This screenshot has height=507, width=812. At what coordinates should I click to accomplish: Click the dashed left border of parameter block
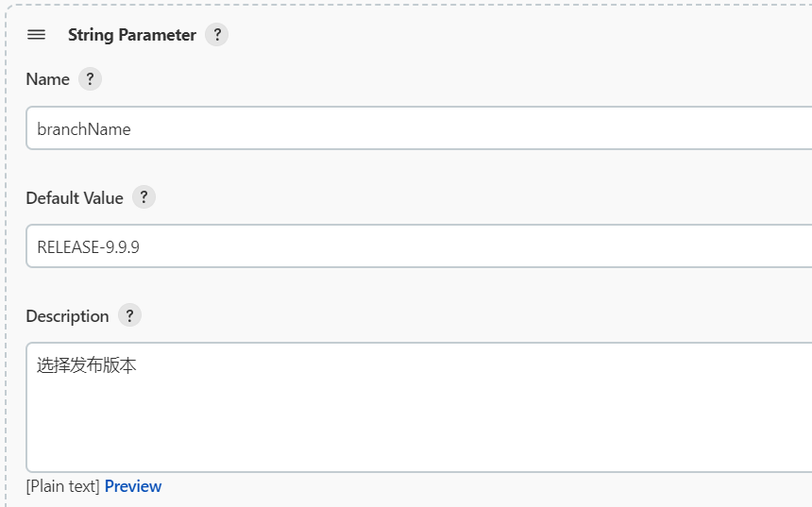pos(7,259)
